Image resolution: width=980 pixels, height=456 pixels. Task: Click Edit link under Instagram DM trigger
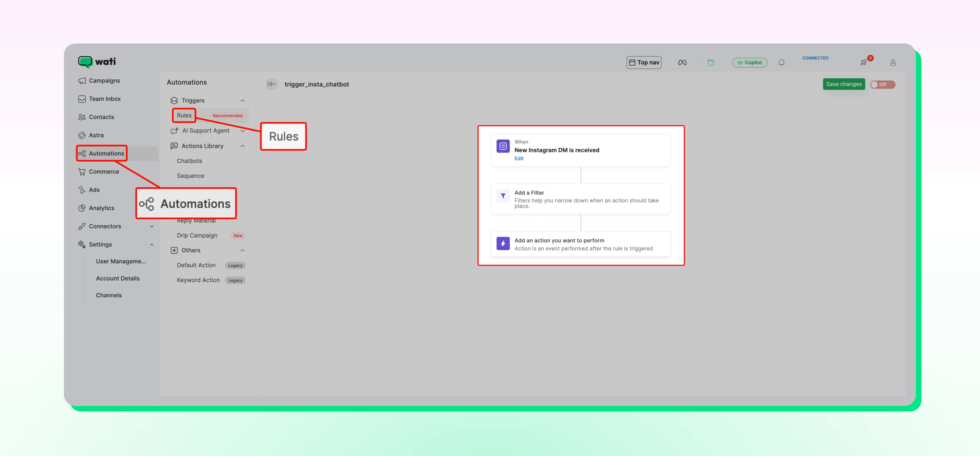point(519,159)
